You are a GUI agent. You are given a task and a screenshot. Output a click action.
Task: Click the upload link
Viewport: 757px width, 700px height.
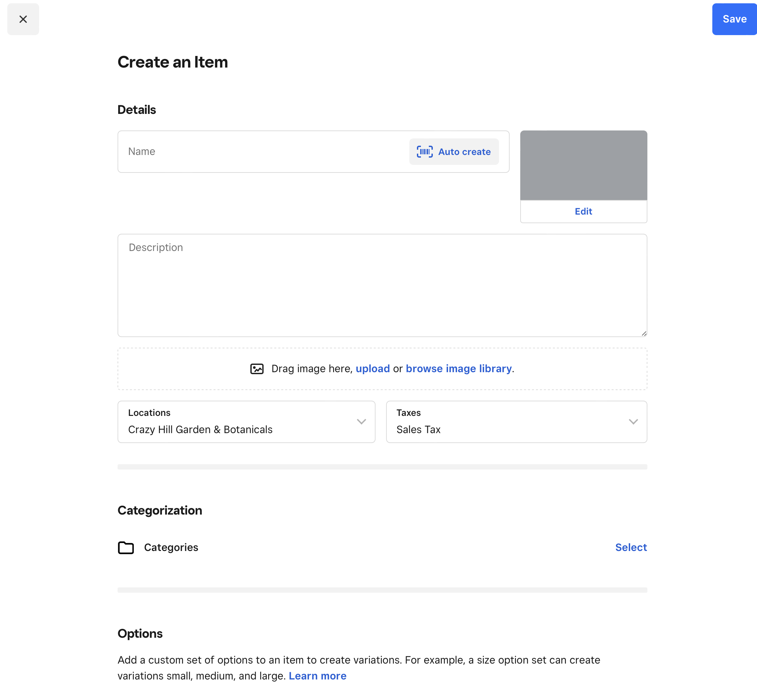tap(373, 369)
